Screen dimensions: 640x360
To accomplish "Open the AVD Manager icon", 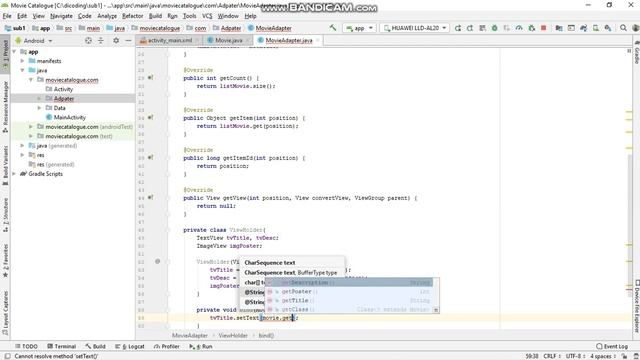I will (596, 28).
